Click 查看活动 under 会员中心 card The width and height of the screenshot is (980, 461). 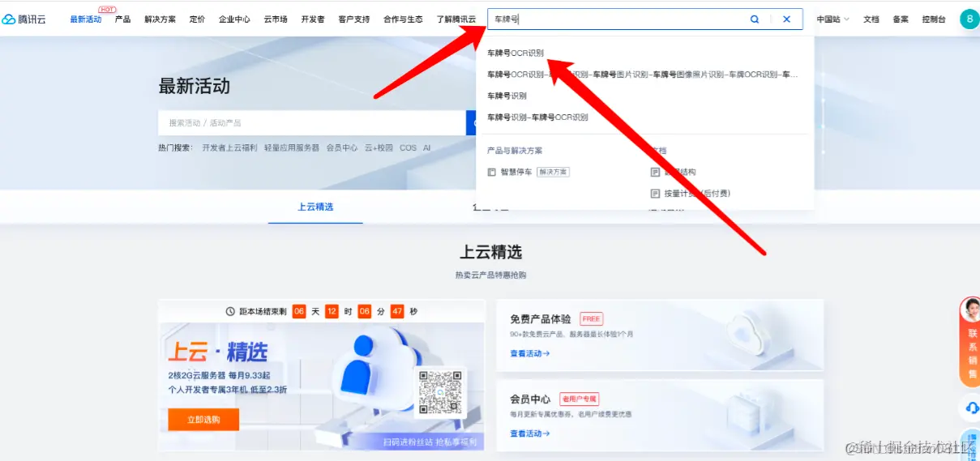pos(530,433)
